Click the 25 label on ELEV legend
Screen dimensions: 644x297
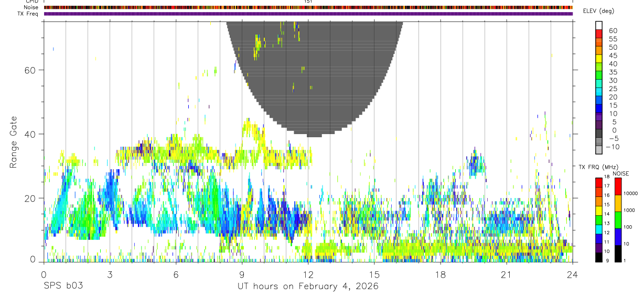pyautogui.click(x=613, y=89)
